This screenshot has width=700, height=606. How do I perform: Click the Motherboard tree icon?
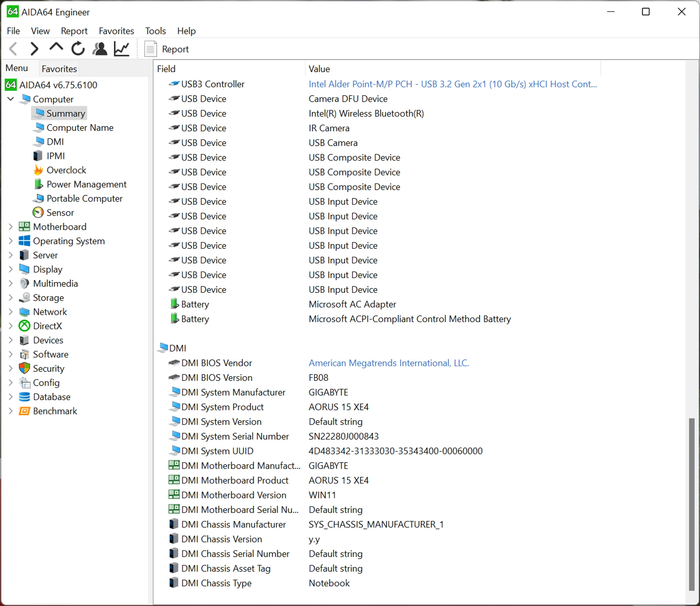click(x=24, y=227)
